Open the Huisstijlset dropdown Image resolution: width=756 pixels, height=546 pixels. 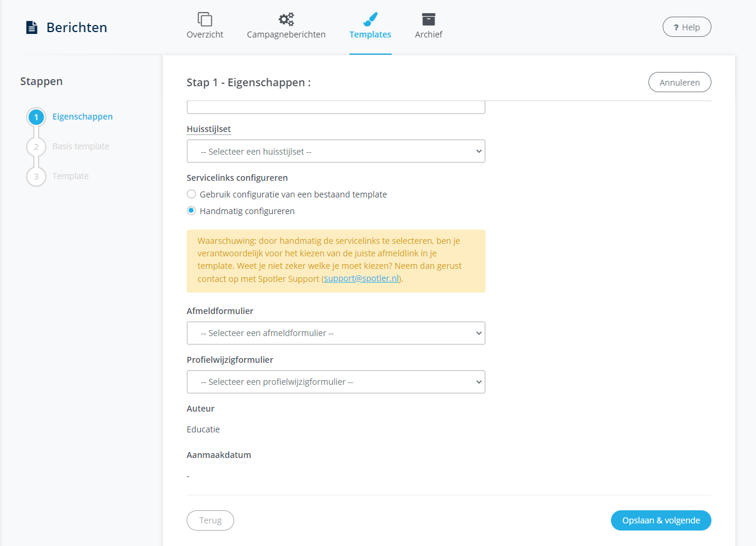pos(336,151)
